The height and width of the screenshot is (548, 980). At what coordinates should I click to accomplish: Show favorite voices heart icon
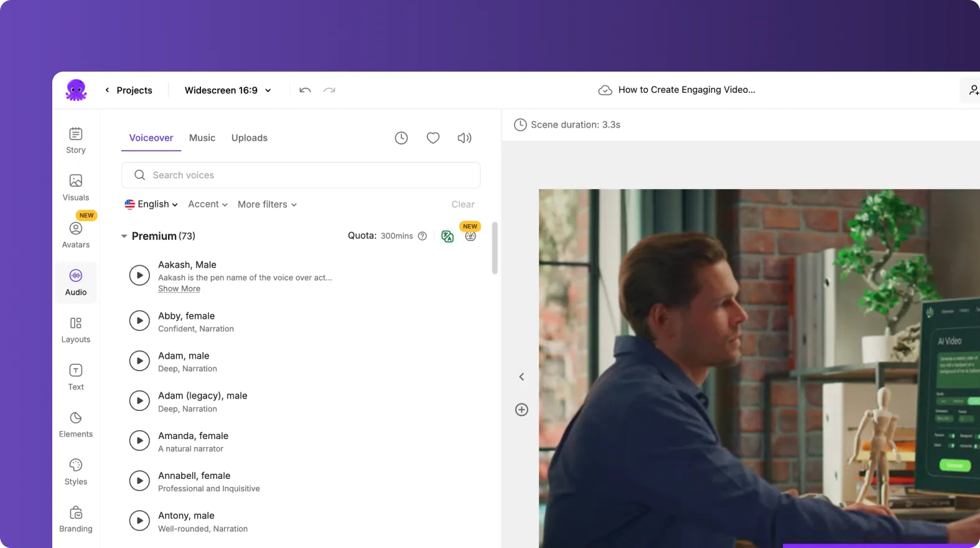pos(433,138)
